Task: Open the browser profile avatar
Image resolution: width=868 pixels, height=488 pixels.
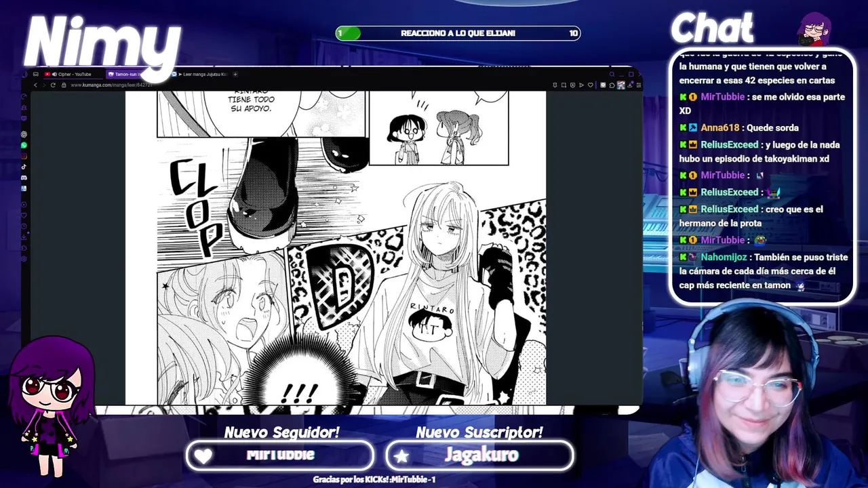Action: coord(620,85)
